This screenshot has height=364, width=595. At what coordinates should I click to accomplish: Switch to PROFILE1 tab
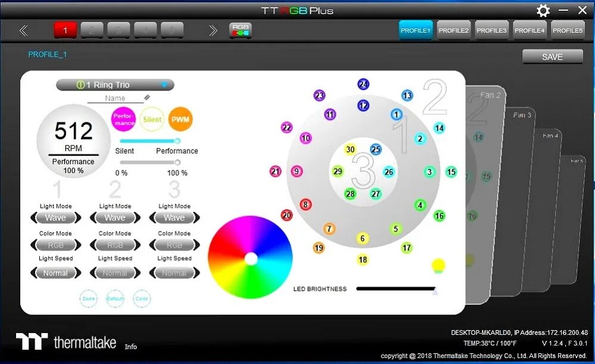(416, 30)
